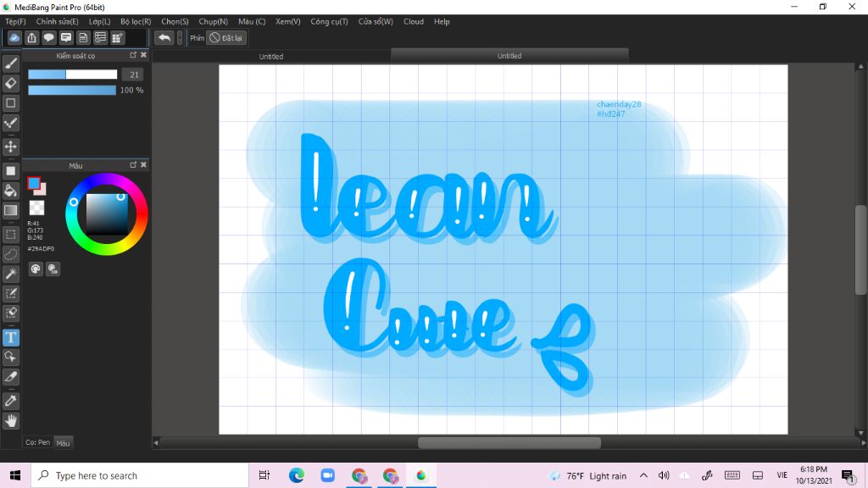Click the saturation-brightness color square
The image size is (868, 488).
pos(107,214)
